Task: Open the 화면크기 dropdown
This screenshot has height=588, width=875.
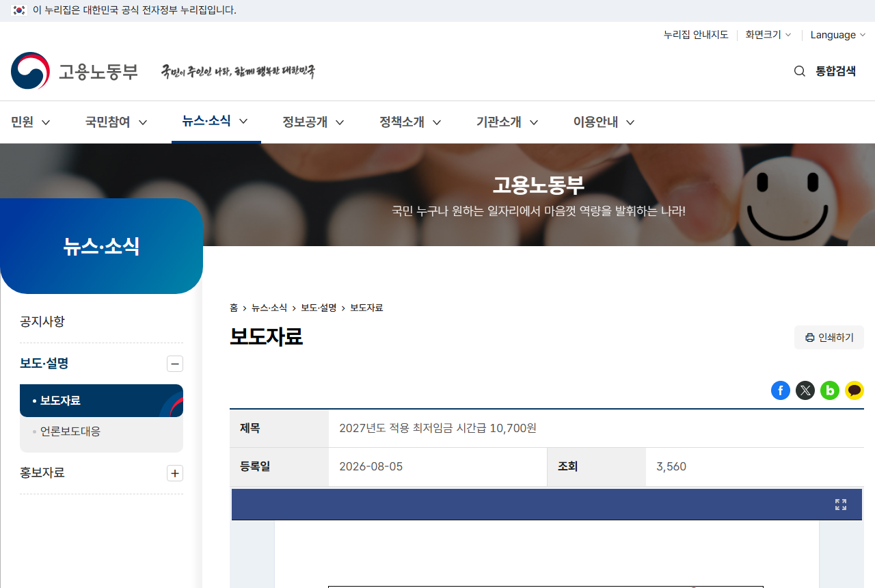Action: [768, 35]
